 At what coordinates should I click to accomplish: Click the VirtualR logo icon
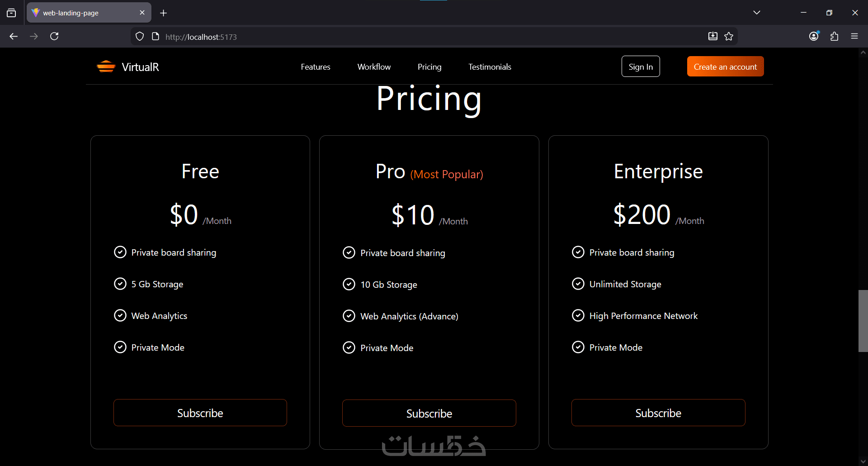(x=106, y=67)
